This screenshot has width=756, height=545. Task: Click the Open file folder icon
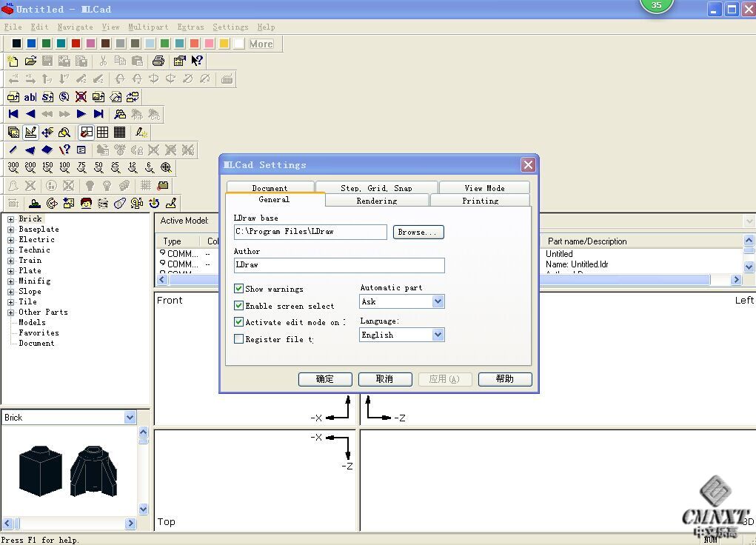pos(30,61)
